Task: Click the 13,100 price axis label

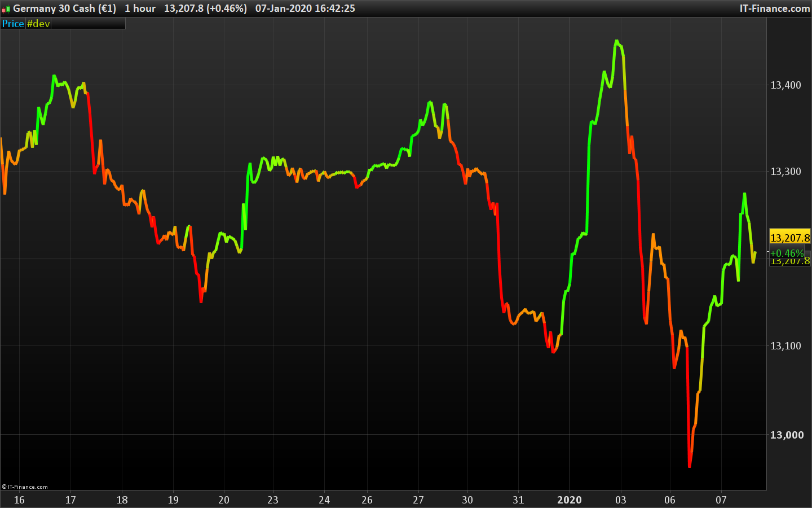Action: pyautogui.click(x=785, y=346)
